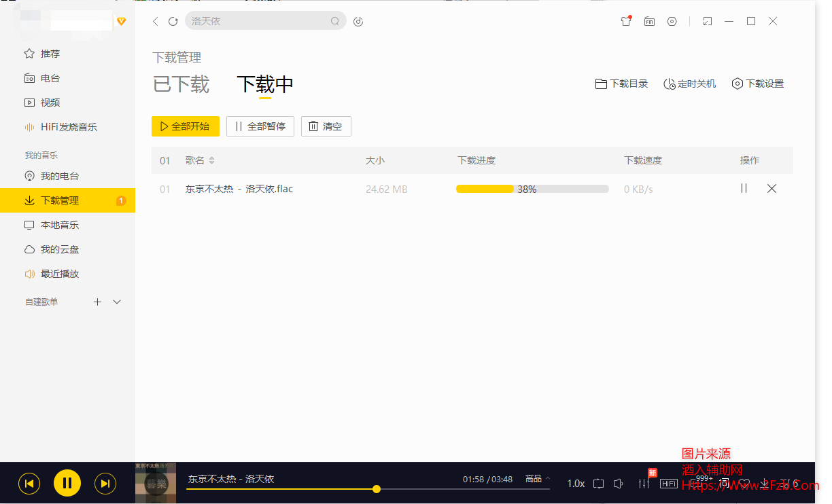Cancel the 东京不太热 download with X
Screen dimensions: 832x504
coord(772,189)
